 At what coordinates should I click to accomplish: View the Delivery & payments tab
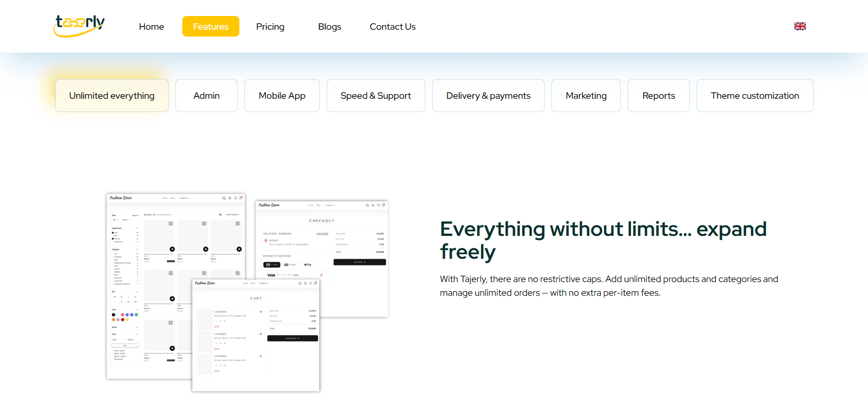click(x=488, y=96)
